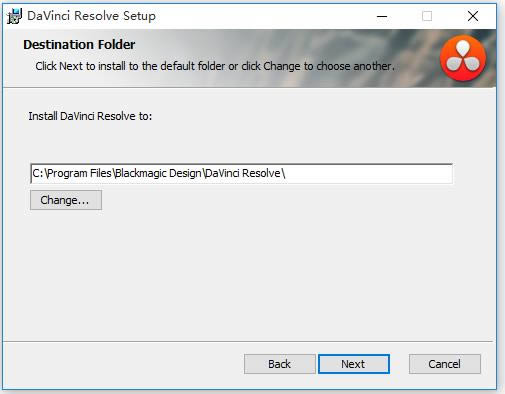
Task: Open the Change... folder browser
Action: pyautogui.click(x=66, y=200)
